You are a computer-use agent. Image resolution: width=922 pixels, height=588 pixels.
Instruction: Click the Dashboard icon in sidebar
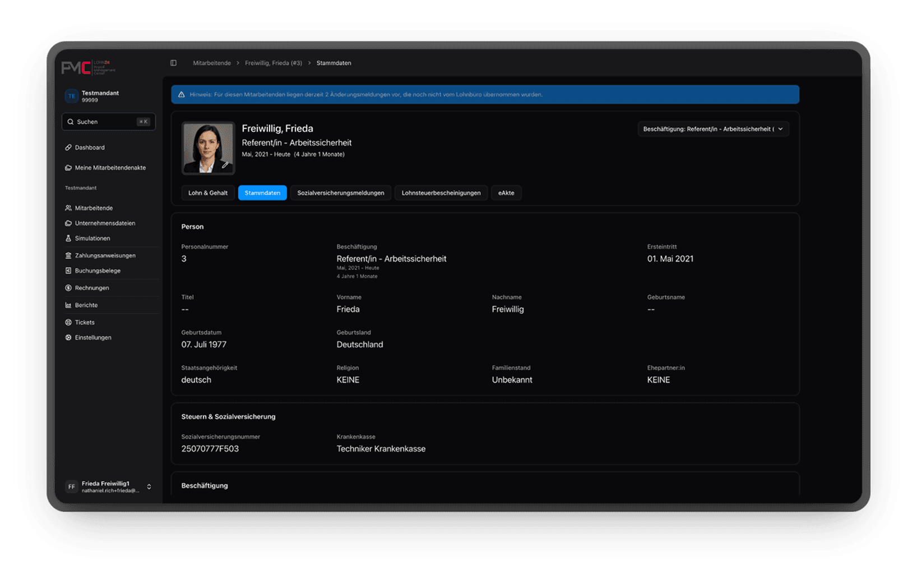coord(68,147)
